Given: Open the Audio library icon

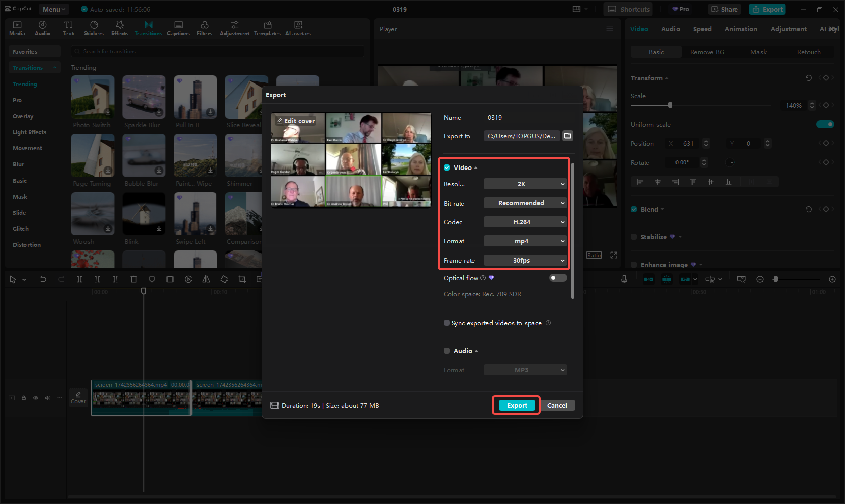Looking at the screenshot, I should [42, 28].
